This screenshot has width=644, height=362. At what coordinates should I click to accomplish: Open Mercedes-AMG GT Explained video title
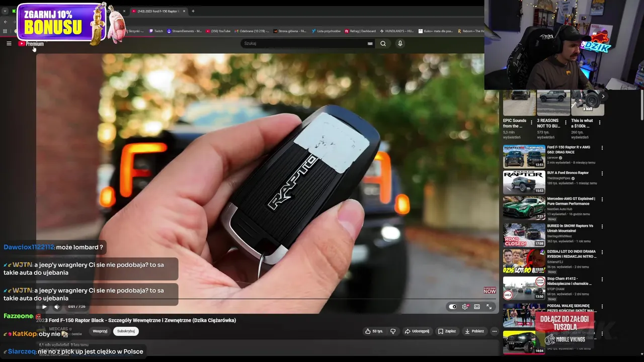(571, 201)
